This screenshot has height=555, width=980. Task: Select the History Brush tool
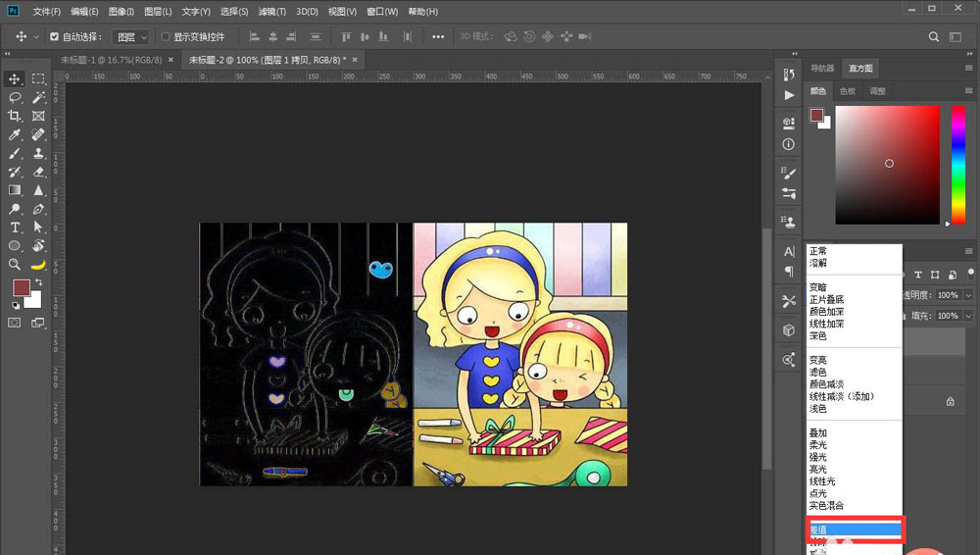15,172
